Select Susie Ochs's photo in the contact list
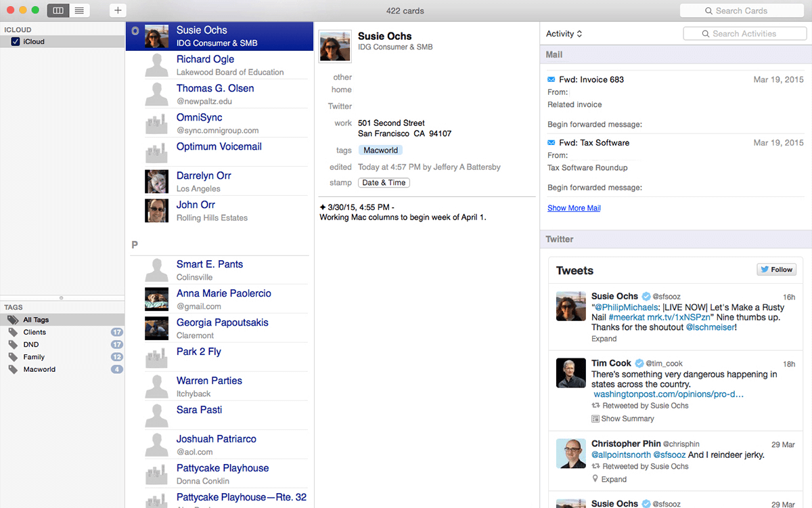812x508 pixels. click(156, 36)
